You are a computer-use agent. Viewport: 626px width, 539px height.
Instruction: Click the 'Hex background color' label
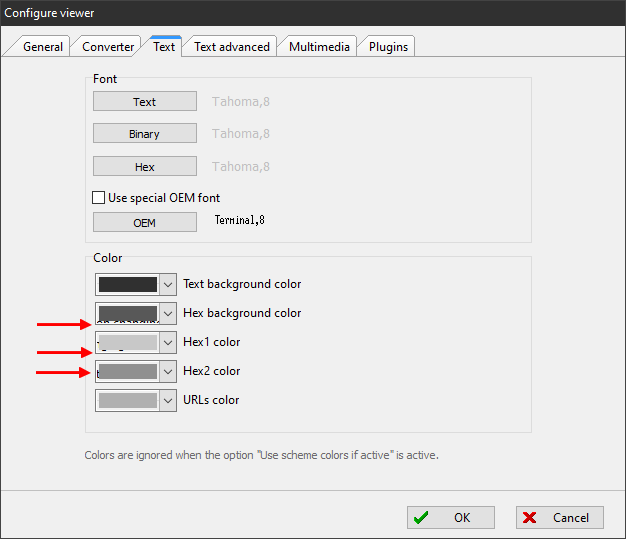coord(242,313)
